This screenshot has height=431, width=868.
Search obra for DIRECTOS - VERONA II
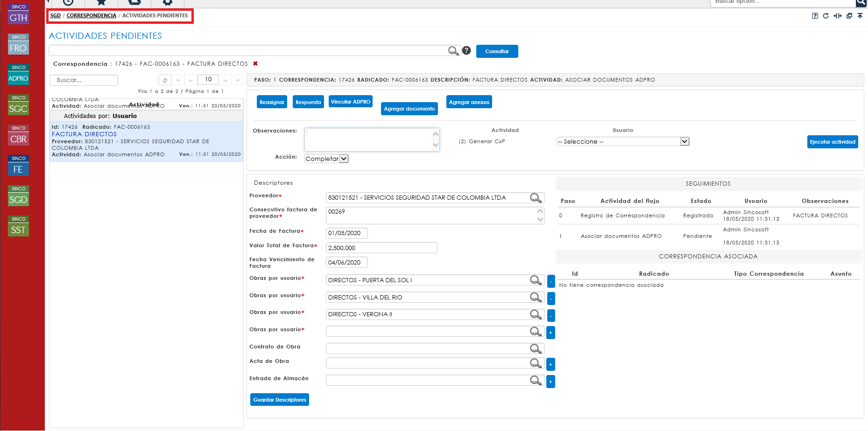pos(536,314)
